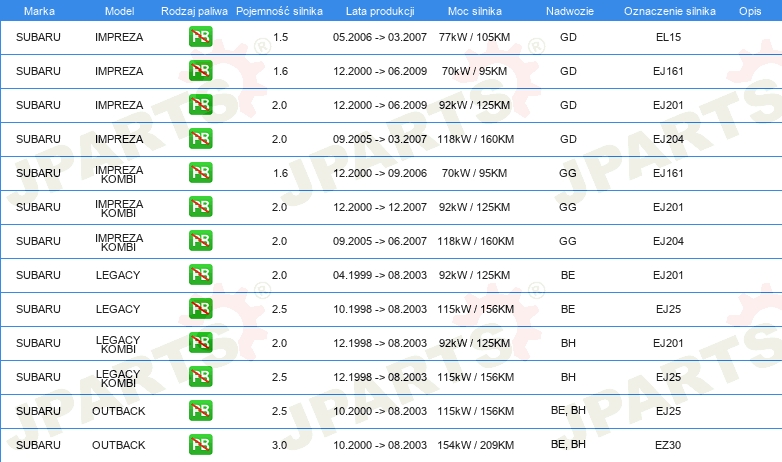Click the fuel icon for the Legacy 2.0 BE
Viewport: 782px width, 462px height.
(200, 274)
